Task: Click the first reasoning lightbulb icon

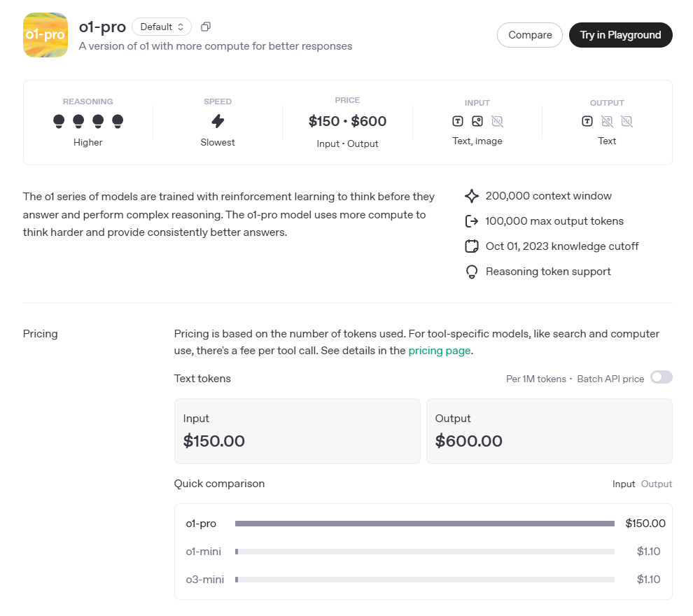Action: tap(59, 121)
